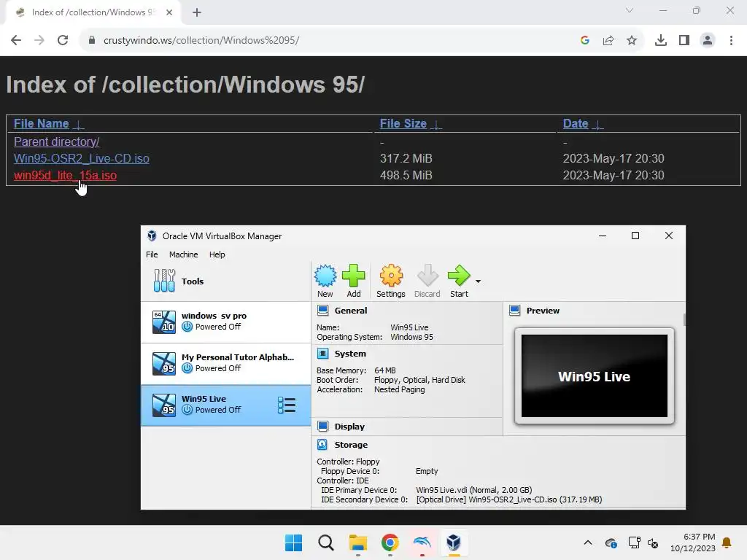This screenshot has width=747, height=560.
Task: Click the Discard arrow icon
Action: coord(427,281)
